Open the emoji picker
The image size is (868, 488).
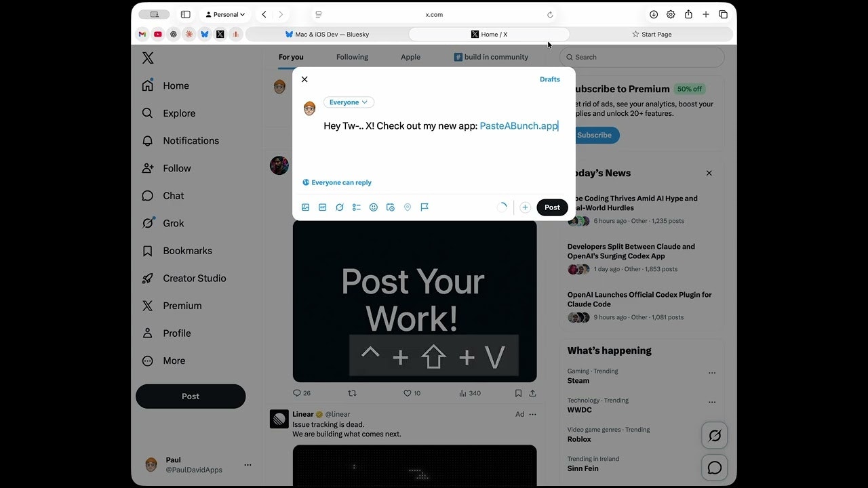(374, 207)
